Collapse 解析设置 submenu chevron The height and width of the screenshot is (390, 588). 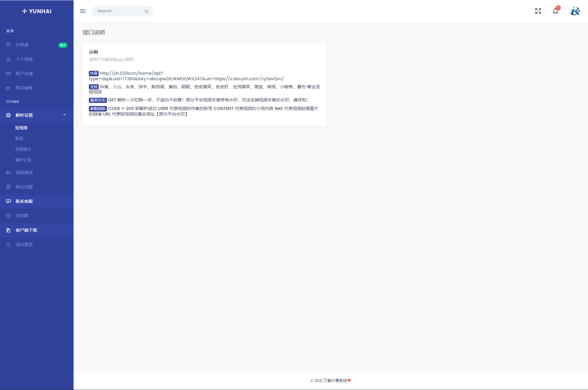point(64,115)
